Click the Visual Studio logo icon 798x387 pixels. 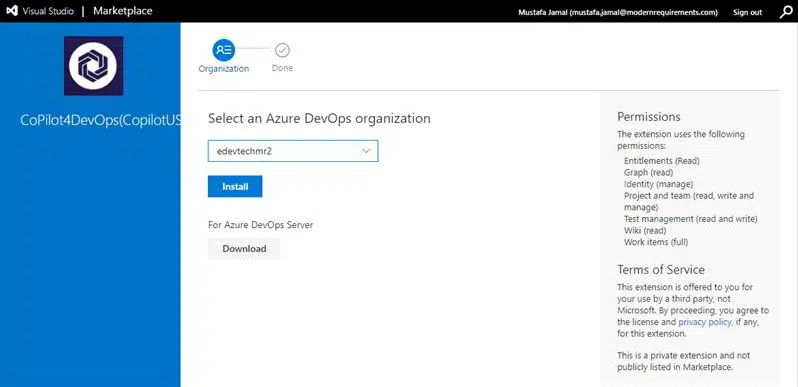12,11
